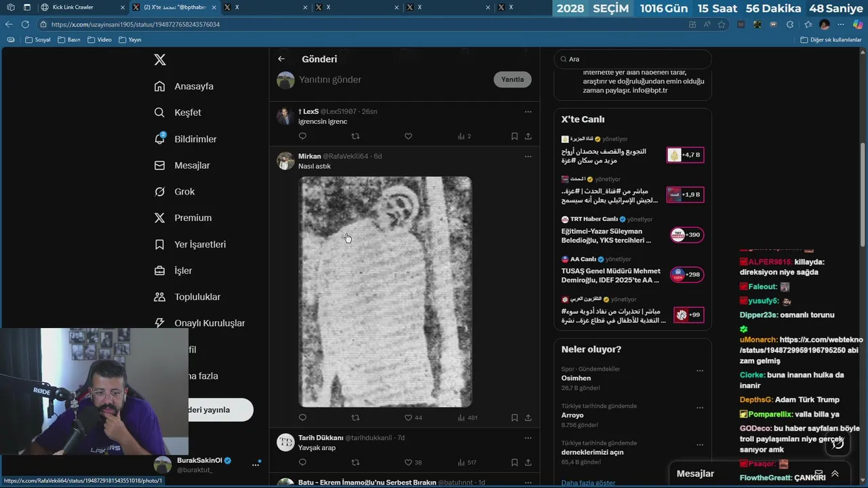Bookmark Tarih Dükkanı's comment

pos(515,462)
